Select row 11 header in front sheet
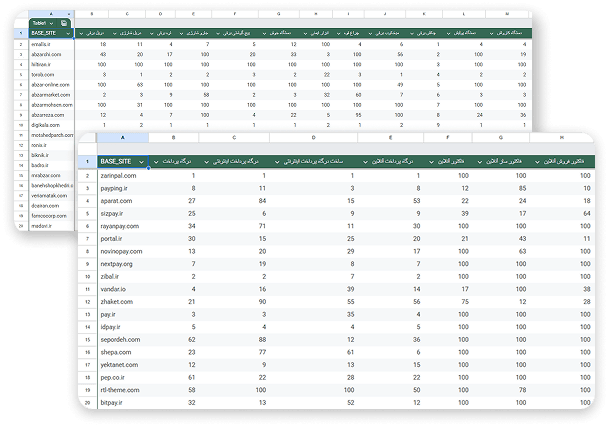This screenshot has width=609, height=427. (x=87, y=289)
